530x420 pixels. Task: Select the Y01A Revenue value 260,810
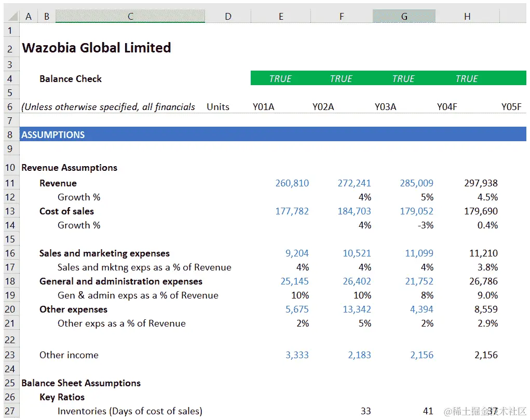pos(292,183)
